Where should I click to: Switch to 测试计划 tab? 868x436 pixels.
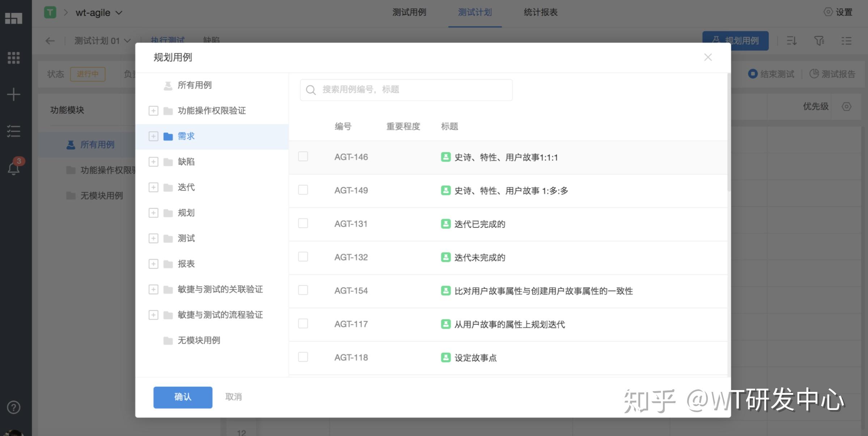coord(475,12)
